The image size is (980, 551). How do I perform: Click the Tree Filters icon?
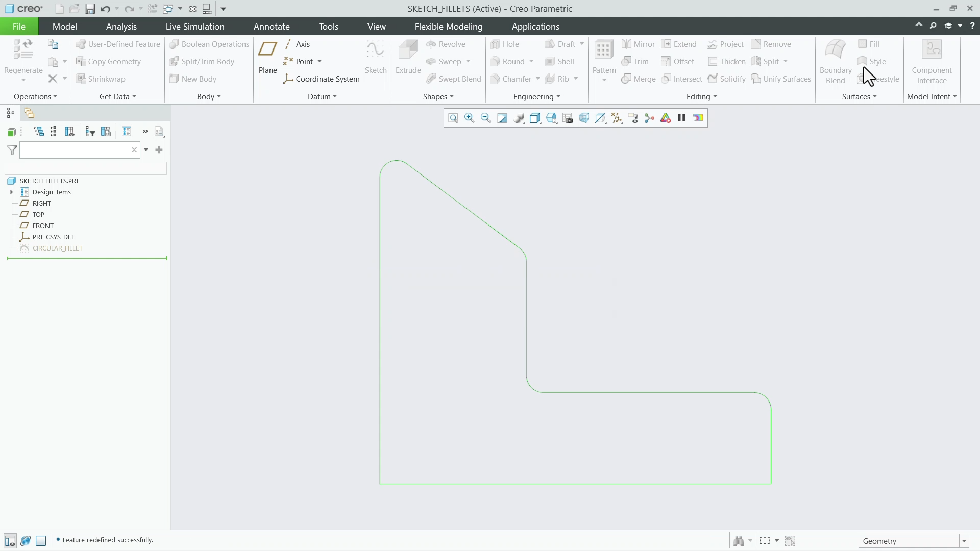(90, 132)
